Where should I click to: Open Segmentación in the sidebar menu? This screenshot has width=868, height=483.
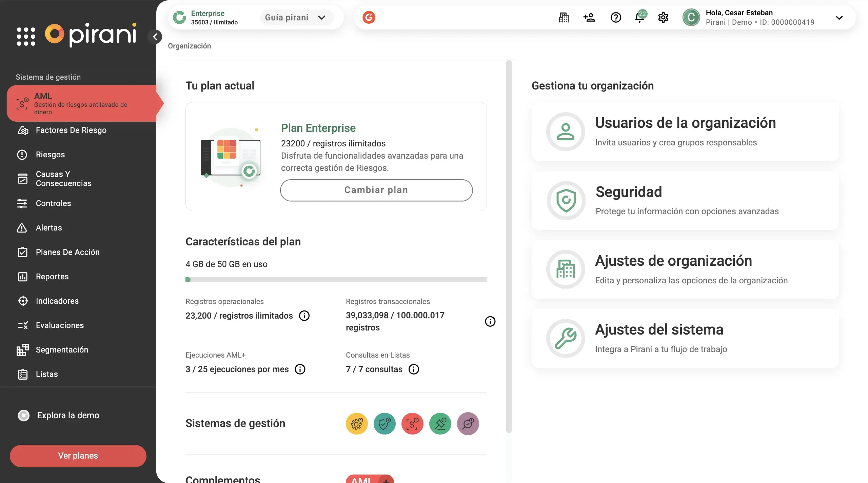coord(62,350)
